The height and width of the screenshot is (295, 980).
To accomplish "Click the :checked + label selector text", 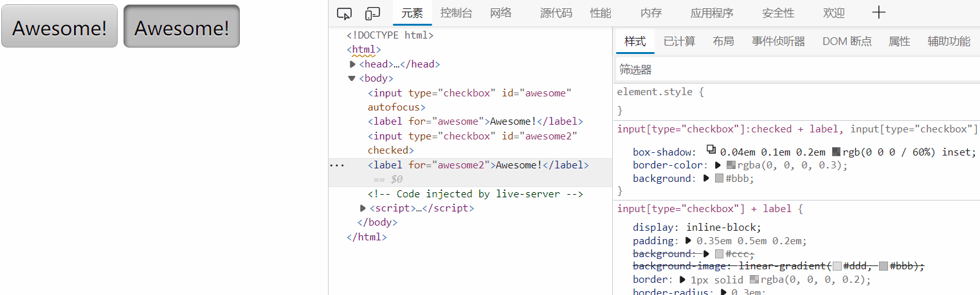I will 730,129.
